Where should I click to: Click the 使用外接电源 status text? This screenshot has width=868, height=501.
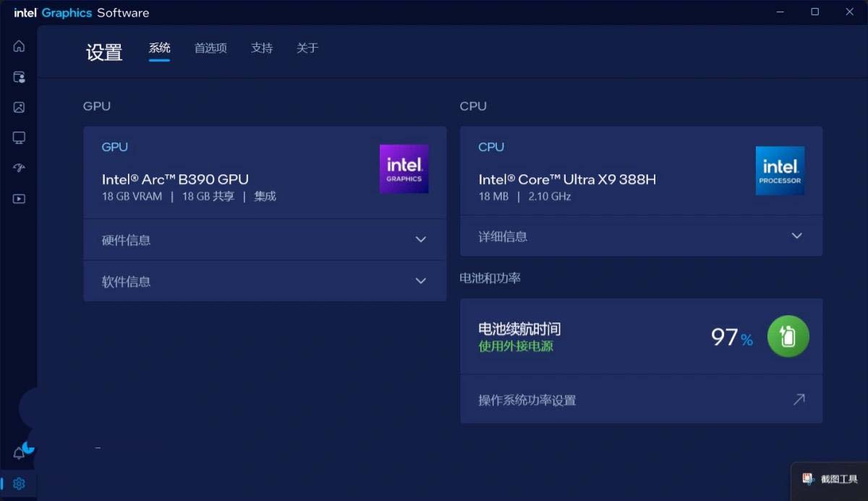pyautogui.click(x=516, y=346)
